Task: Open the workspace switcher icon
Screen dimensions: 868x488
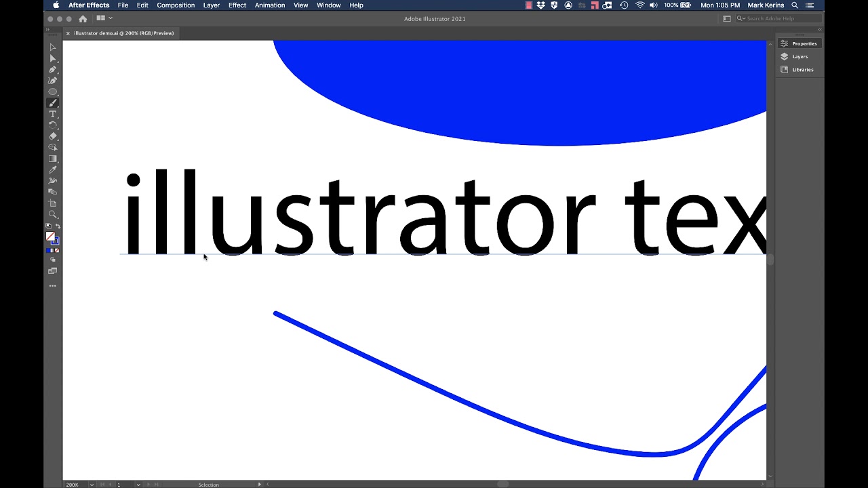Action: coord(726,18)
